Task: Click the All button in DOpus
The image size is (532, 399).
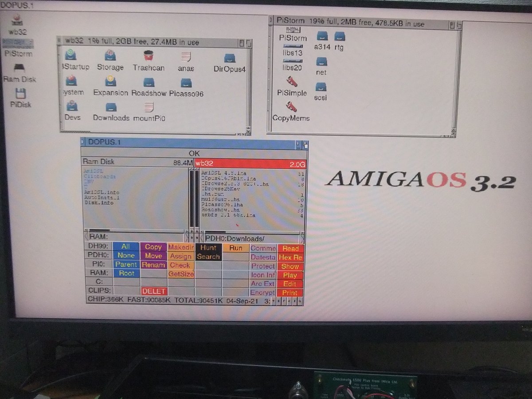Action: [126, 246]
